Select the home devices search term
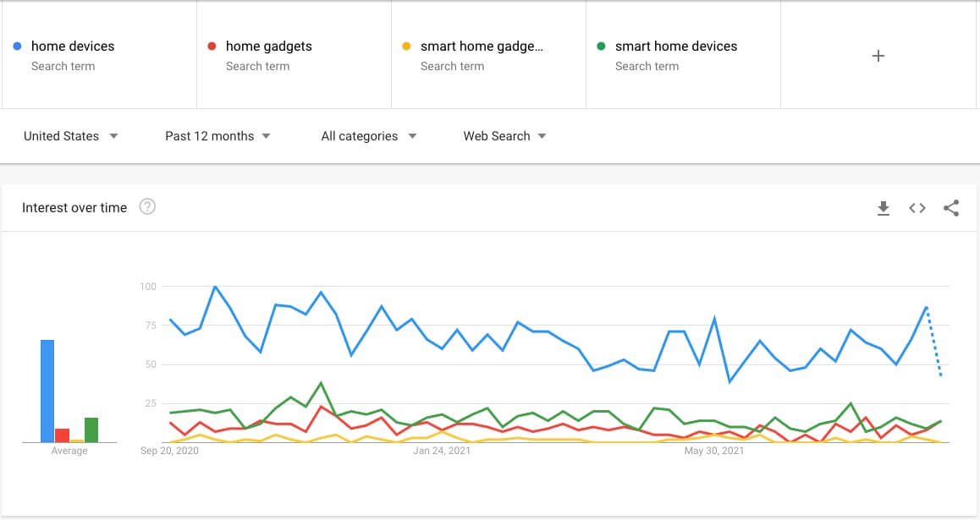This screenshot has width=980, height=520. [x=73, y=47]
